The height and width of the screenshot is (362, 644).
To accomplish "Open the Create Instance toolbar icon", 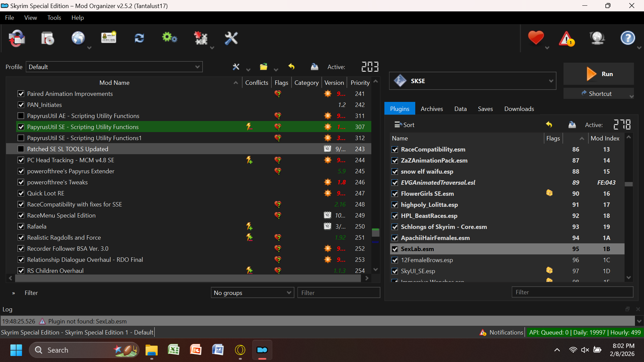I will click(17, 39).
